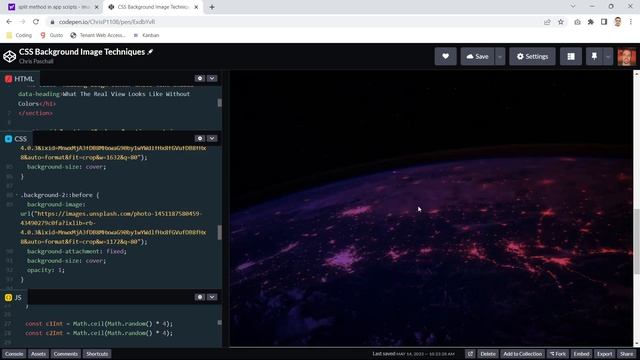Click HTML editor scrollbar thumb
Screen dimensions: 640x360
pos(220,103)
